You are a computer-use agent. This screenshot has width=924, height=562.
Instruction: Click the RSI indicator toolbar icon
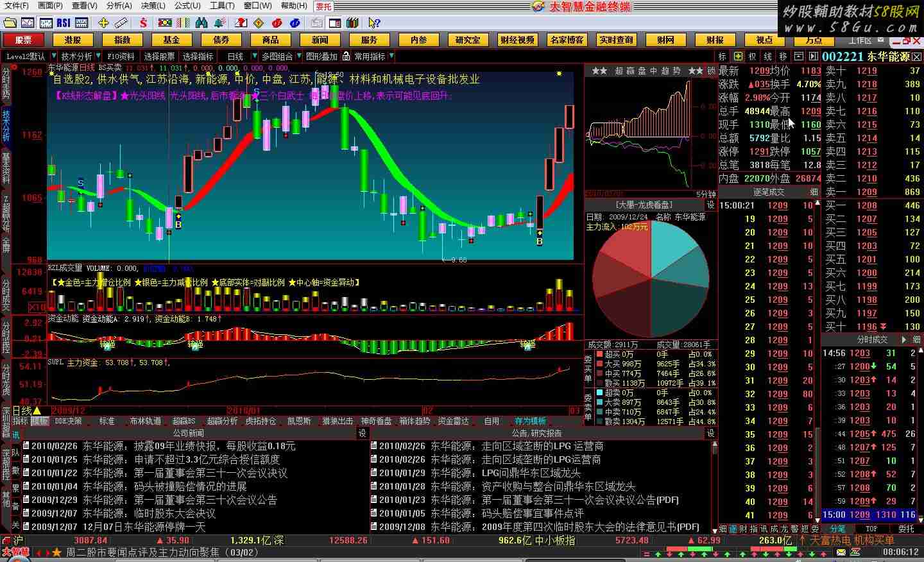(64, 23)
